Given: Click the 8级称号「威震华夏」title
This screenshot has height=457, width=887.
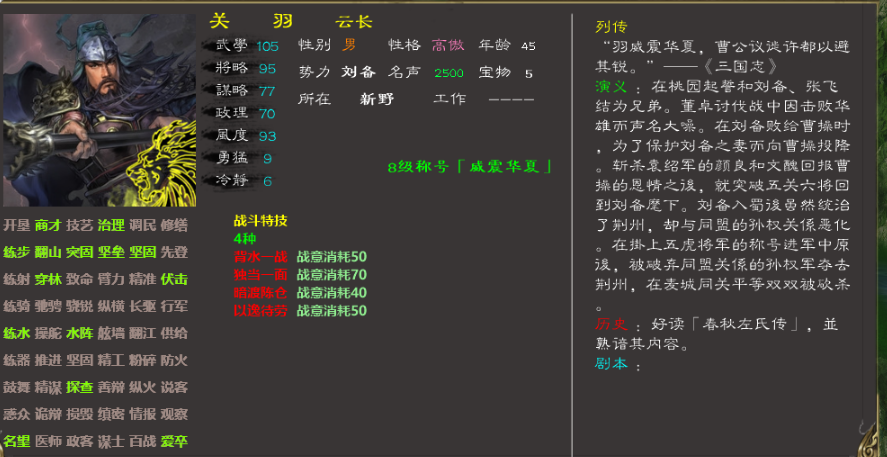Looking at the screenshot, I should click(x=469, y=167).
